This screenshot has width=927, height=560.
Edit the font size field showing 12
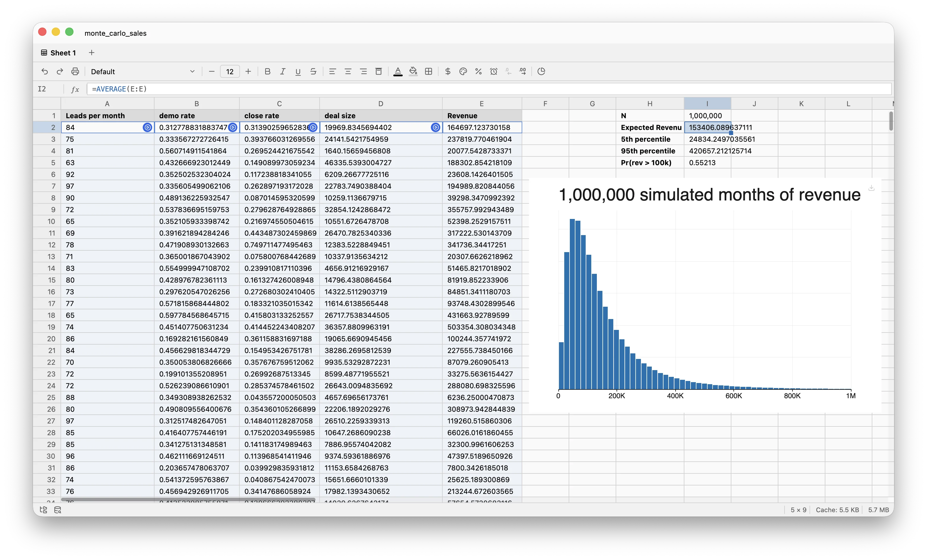(x=230, y=71)
